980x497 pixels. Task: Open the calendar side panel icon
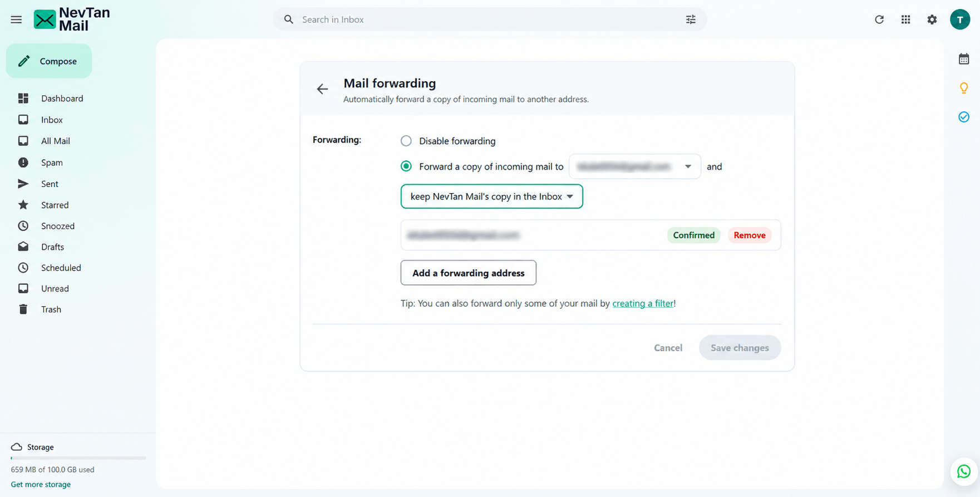pos(964,59)
